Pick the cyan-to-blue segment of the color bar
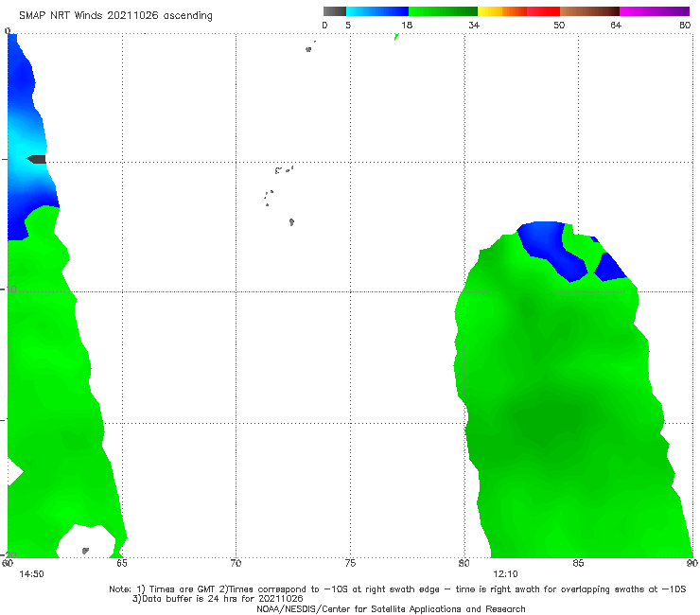Screen dimensions: 700x615 coord(377,11)
